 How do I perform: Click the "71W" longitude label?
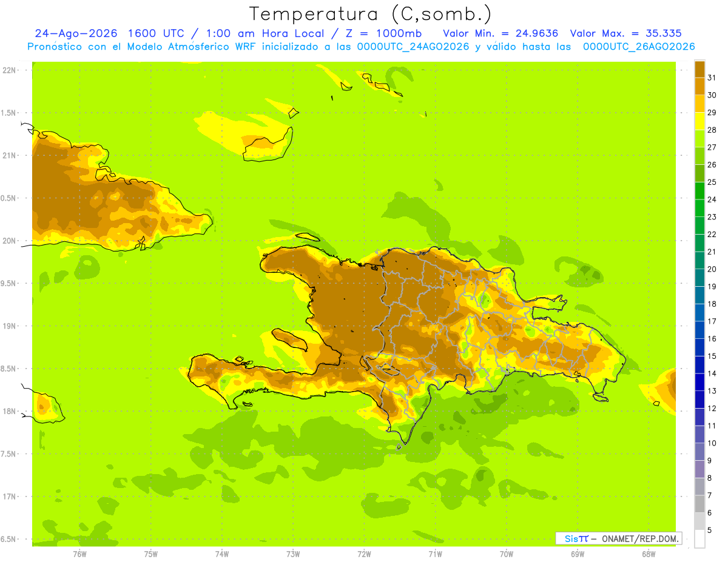435,554
